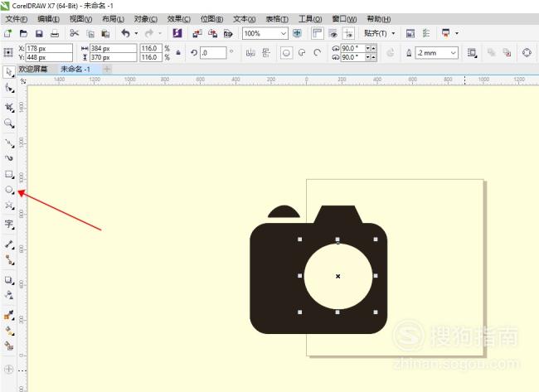This screenshot has height=392, width=539.
Task: Toggle the lock ratio padlock
Action: coord(178,52)
